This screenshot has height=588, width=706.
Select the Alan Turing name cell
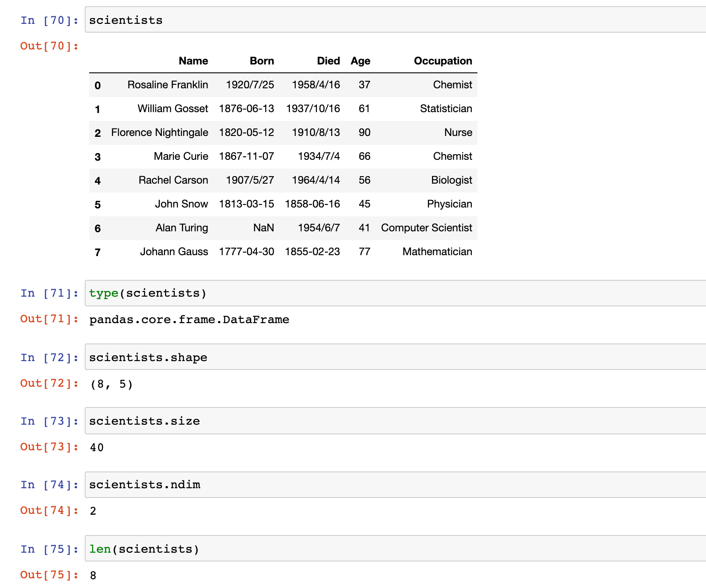[181, 228]
